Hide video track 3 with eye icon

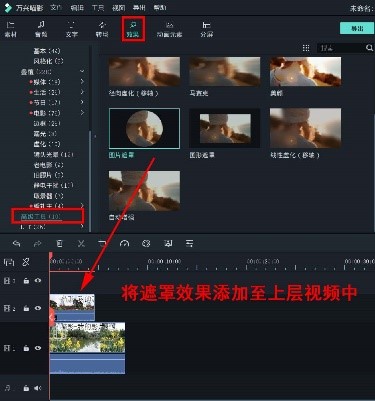point(38,281)
